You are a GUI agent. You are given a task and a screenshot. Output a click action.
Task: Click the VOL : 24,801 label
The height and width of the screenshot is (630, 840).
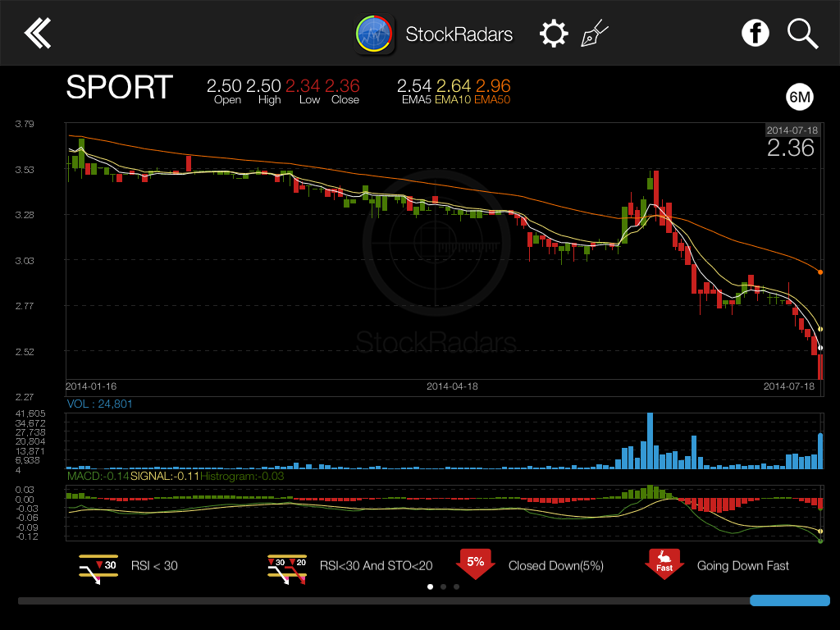click(x=99, y=404)
